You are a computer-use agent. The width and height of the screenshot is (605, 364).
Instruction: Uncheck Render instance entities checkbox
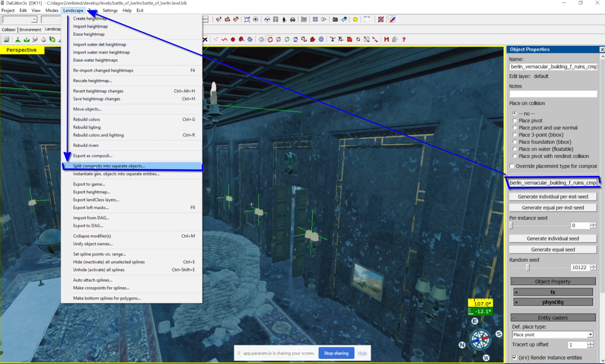pyautogui.click(x=514, y=357)
